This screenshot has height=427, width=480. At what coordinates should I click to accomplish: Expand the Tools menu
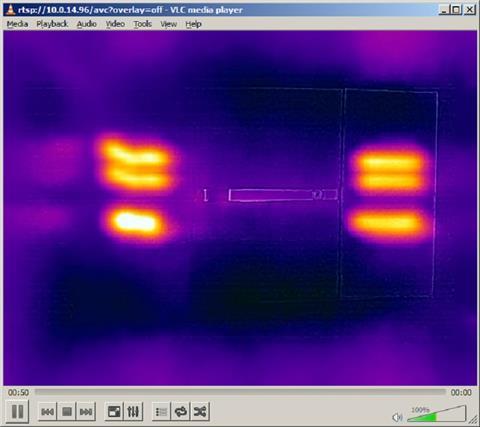tap(143, 24)
